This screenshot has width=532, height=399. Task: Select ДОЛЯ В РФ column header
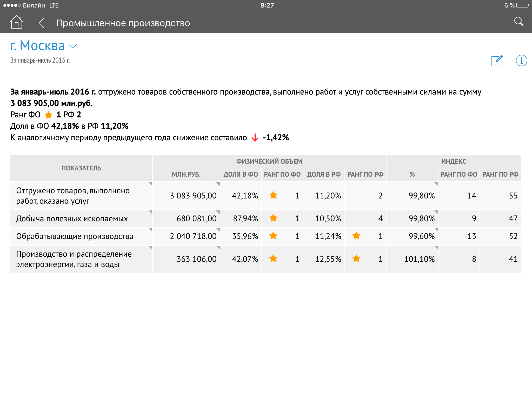point(324,175)
